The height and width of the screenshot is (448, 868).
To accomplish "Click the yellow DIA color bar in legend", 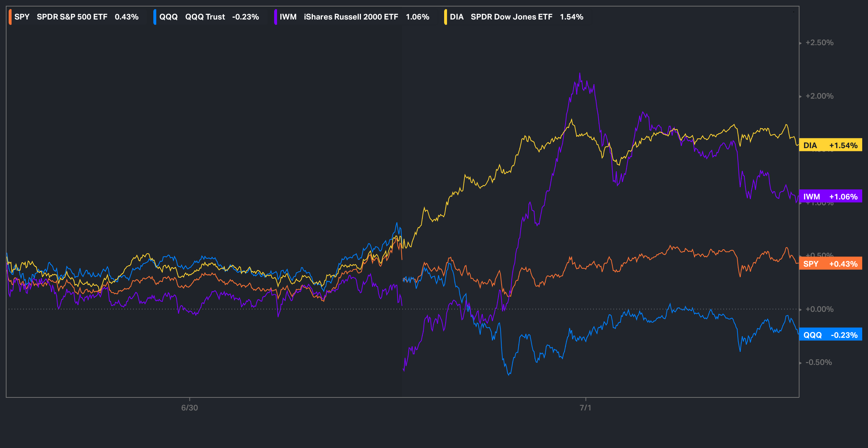I will tap(446, 17).
